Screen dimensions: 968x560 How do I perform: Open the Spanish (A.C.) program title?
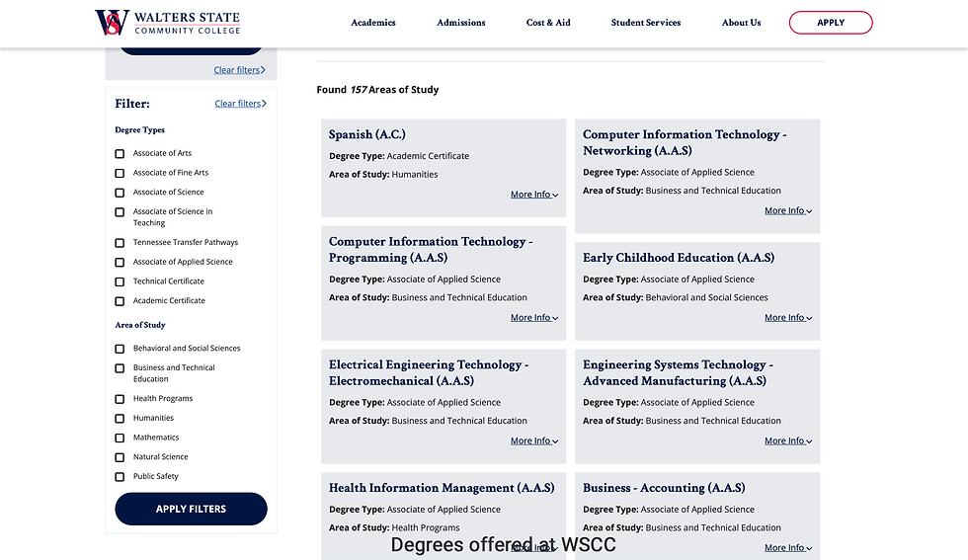[x=367, y=134]
